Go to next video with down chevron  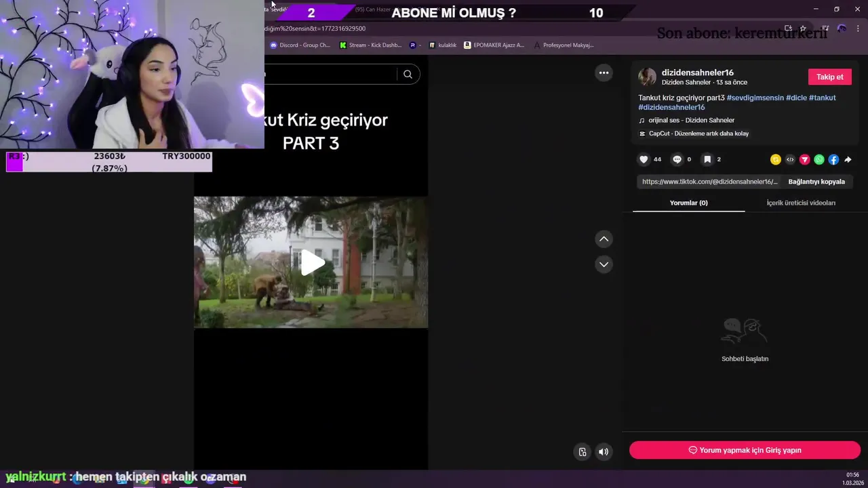[x=604, y=264]
